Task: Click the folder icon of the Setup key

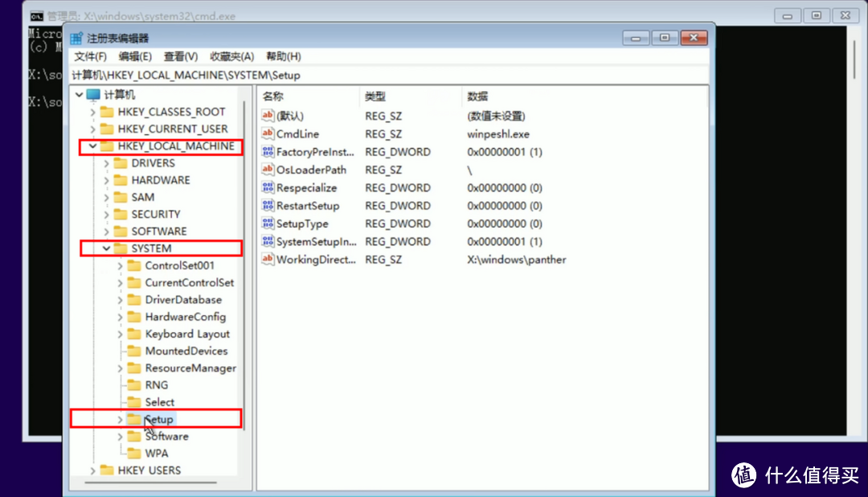Action: (x=134, y=418)
